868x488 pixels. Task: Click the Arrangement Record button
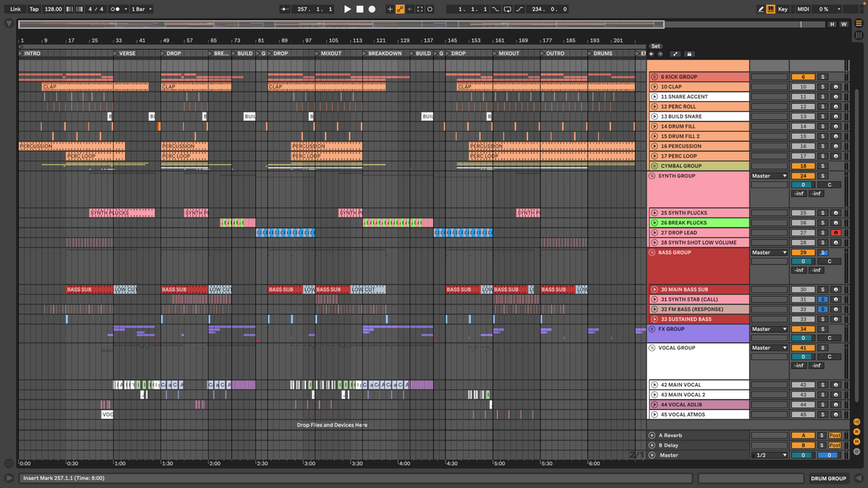coord(372,9)
